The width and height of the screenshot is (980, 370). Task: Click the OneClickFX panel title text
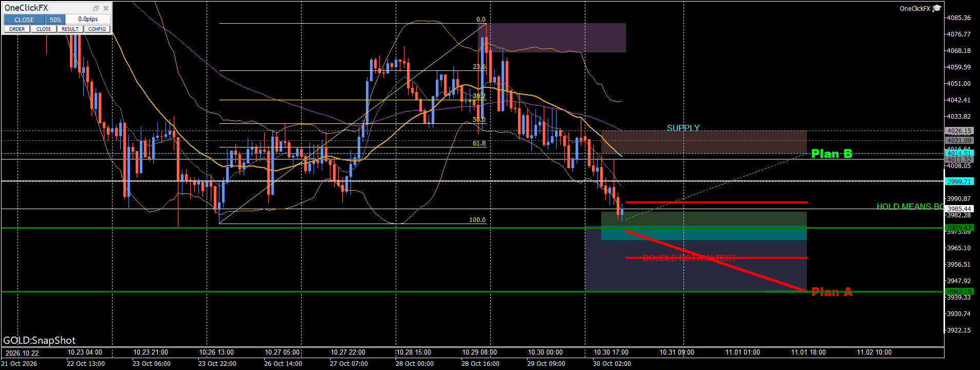coord(26,8)
